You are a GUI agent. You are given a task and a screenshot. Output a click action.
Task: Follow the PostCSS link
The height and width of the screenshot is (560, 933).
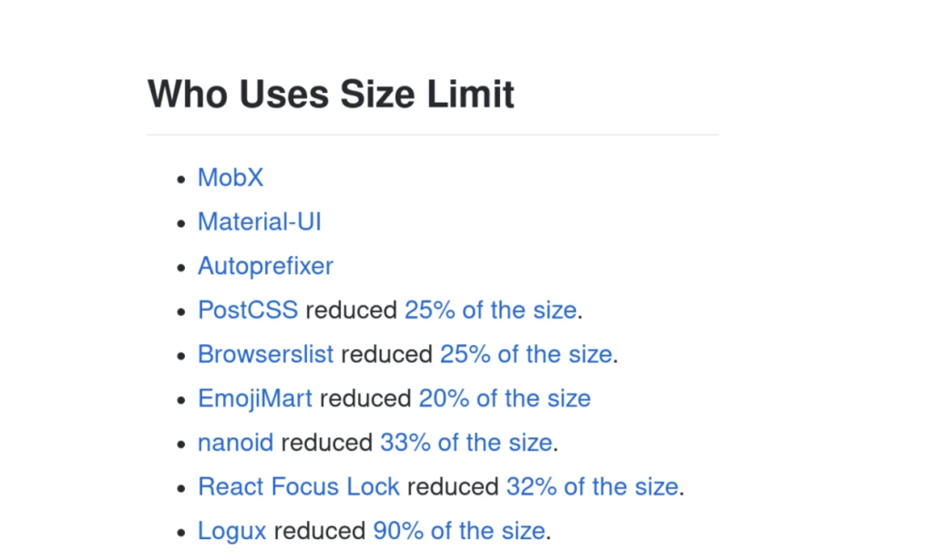[x=248, y=310]
